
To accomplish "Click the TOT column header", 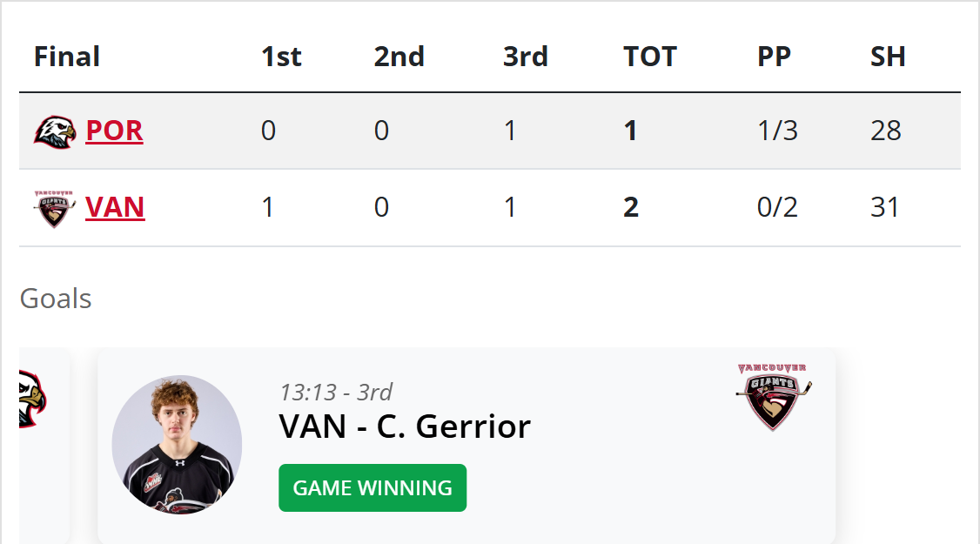I will click(650, 57).
